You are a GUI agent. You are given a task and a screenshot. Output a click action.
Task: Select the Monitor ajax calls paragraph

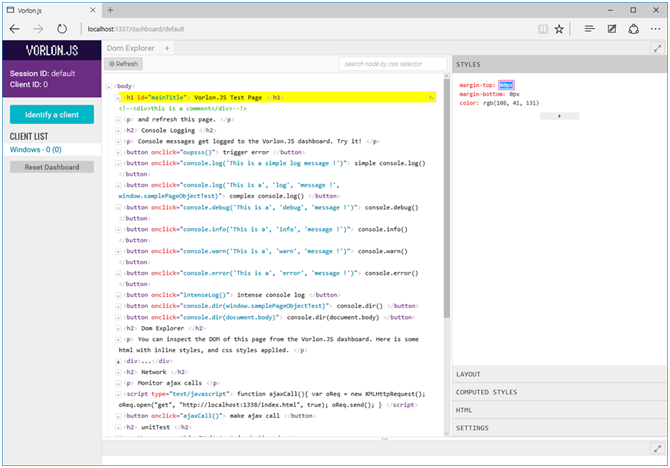(172, 383)
